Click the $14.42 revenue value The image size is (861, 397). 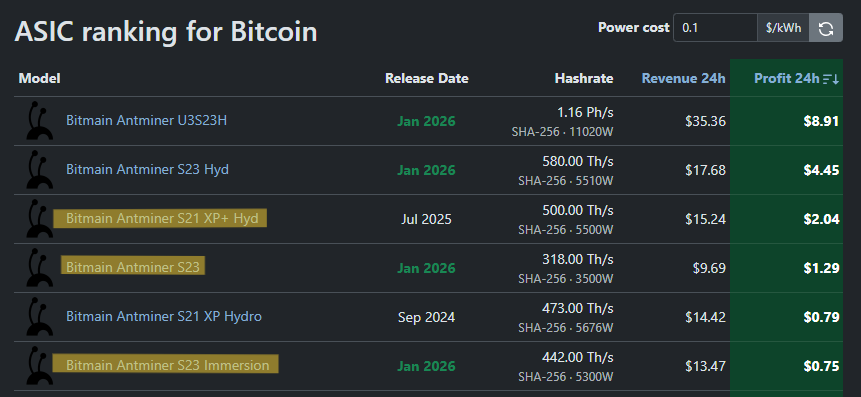(705, 317)
